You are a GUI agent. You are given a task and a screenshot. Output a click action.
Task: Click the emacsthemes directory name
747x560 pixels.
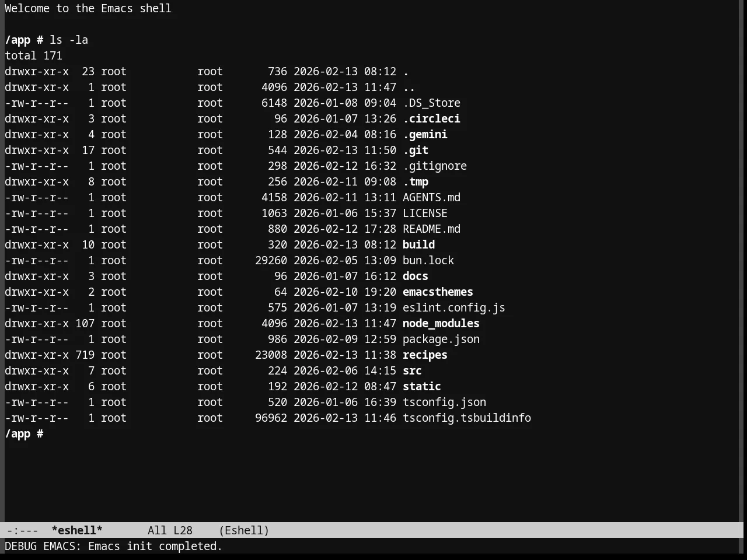tap(438, 292)
